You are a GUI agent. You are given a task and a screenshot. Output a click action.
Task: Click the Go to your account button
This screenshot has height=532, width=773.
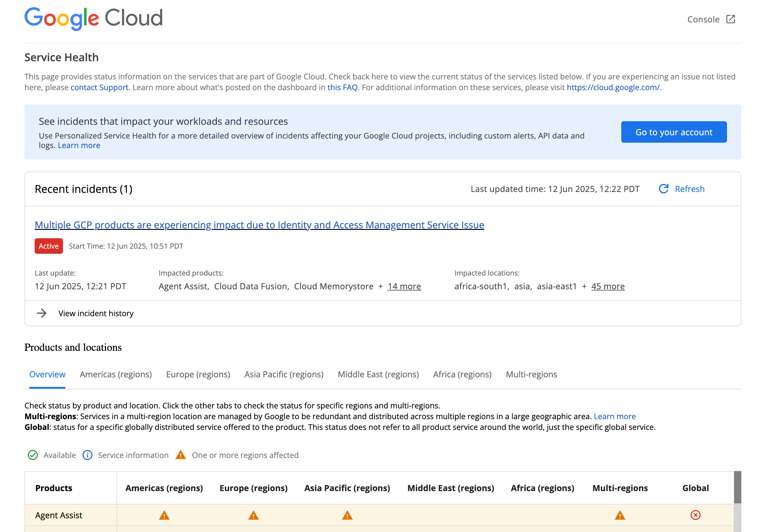tap(674, 132)
